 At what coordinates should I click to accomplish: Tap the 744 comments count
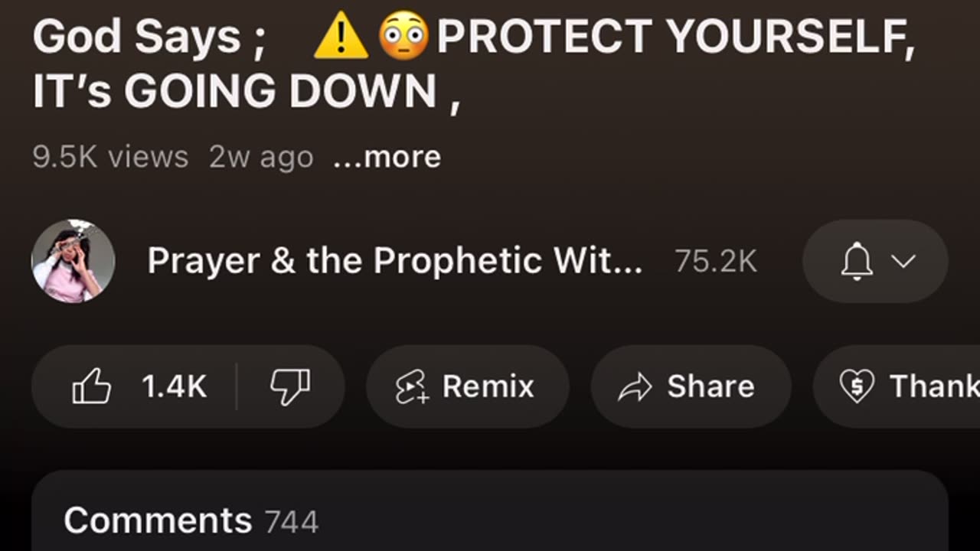pos(292,523)
